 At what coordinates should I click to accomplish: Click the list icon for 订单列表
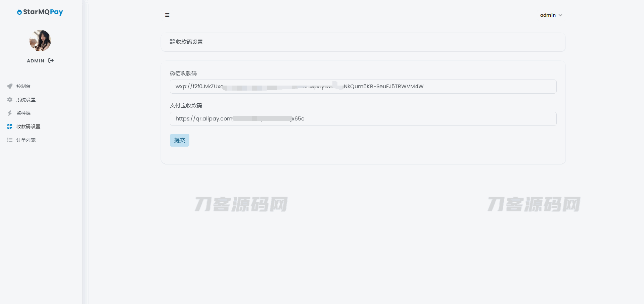click(10, 140)
